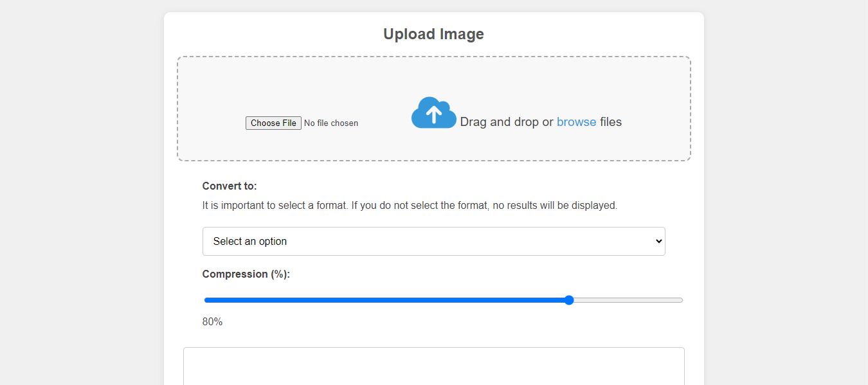Click the format selection instruction text
The image size is (868, 385).
click(x=410, y=205)
